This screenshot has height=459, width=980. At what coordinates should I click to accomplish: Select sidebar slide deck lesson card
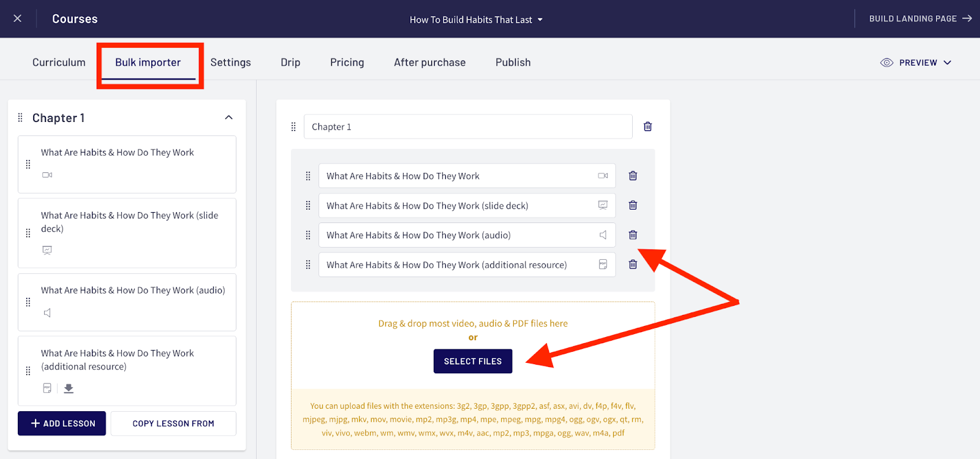click(127, 233)
